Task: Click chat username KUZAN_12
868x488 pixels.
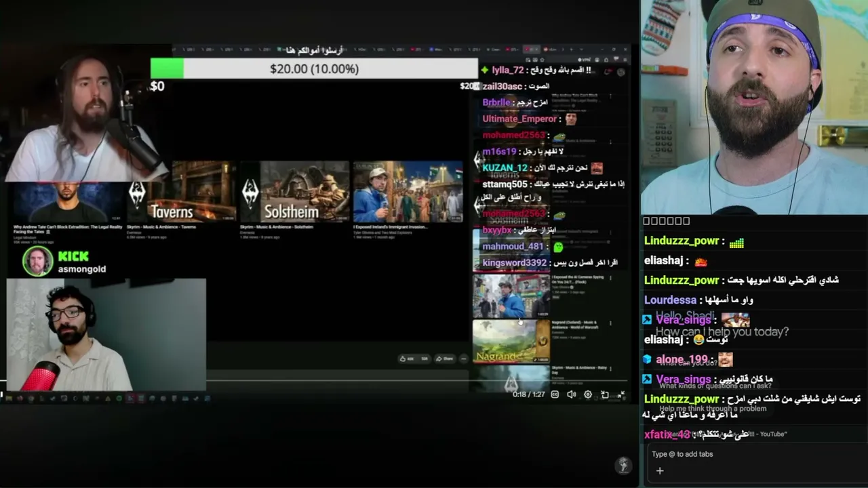Action: pos(505,168)
